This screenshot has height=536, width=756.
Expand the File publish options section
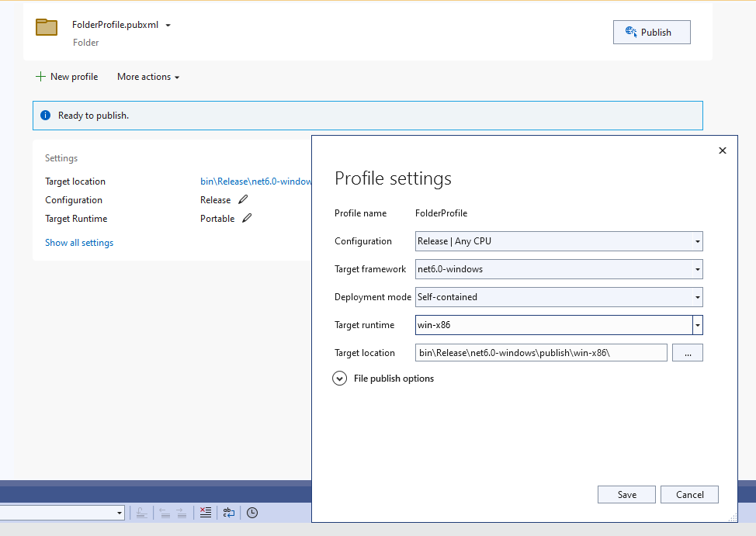pos(339,378)
